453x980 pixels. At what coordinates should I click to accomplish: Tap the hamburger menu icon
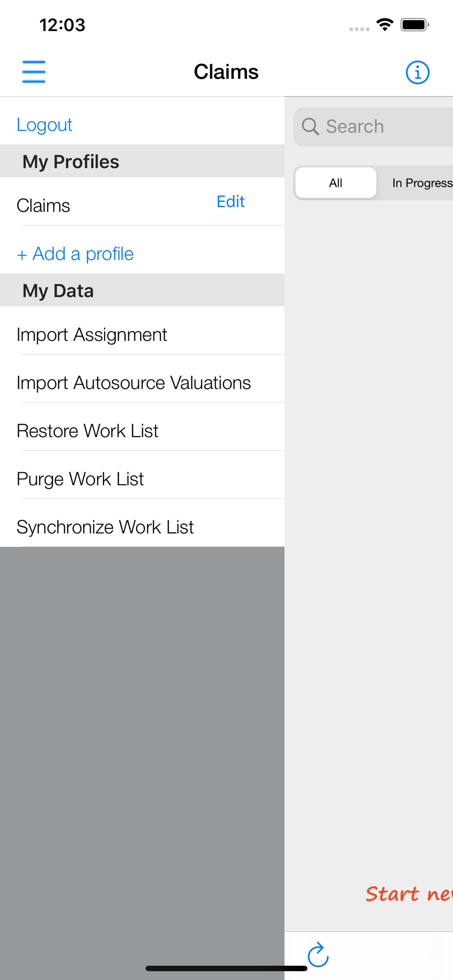(x=34, y=72)
